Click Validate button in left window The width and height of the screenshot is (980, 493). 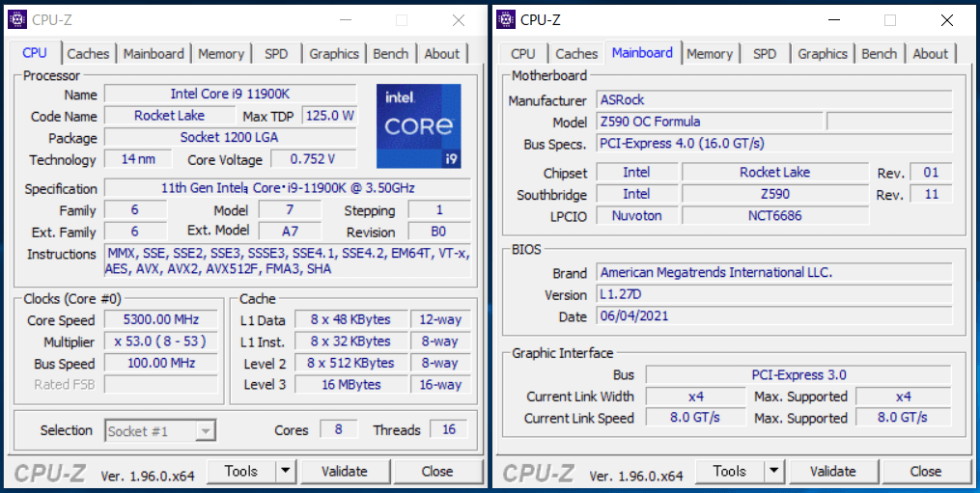(345, 472)
